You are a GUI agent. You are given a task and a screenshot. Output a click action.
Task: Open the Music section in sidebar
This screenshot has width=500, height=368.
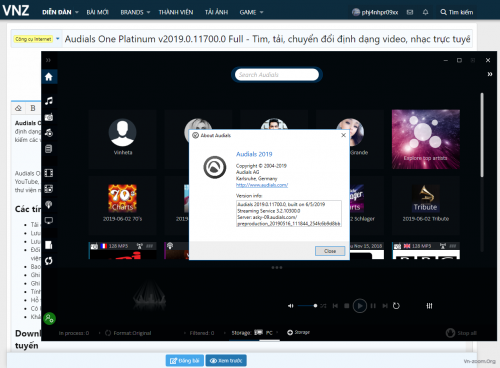49,101
